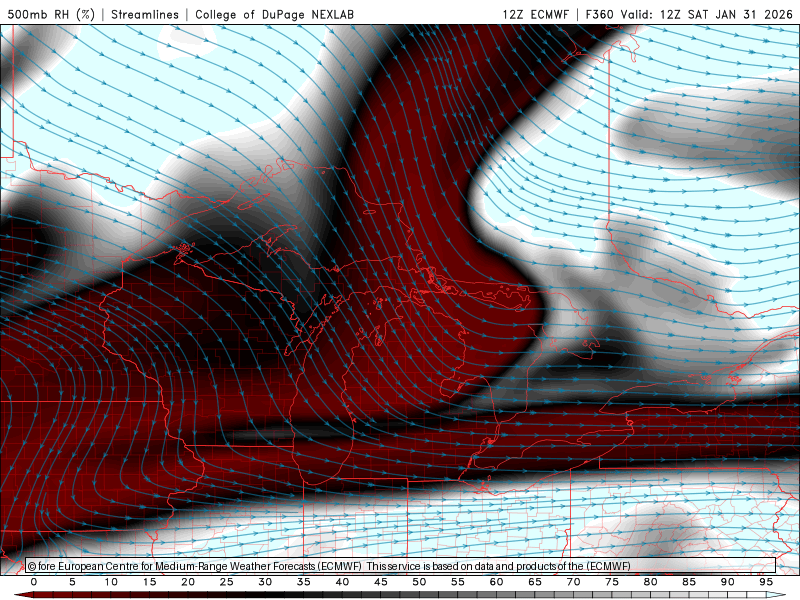This screenshot has width=800, height=600.
Task: Click the "80" value on the legend scale
Action: pyautogui.click(x=651, y=582)
